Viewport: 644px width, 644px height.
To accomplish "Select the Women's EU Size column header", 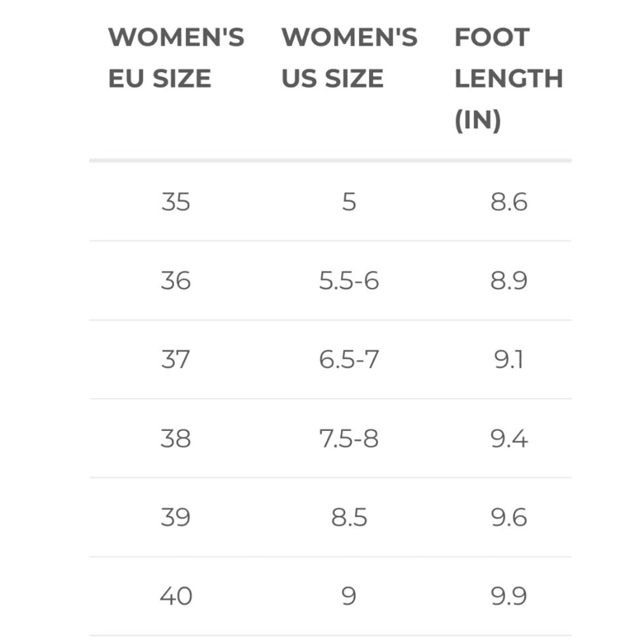I will [176, 58].
